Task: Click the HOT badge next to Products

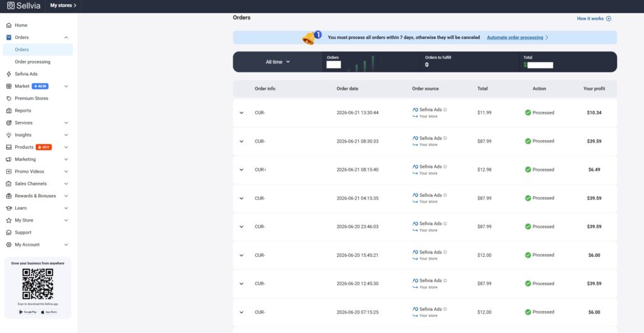Action: [x=43, y=147]
